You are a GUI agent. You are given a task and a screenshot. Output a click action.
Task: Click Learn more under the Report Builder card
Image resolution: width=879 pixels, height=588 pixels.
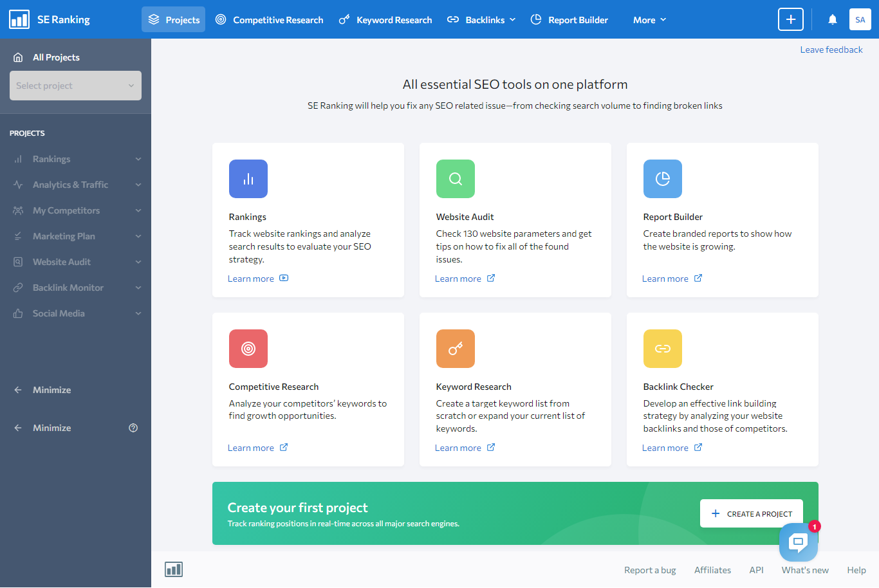pyautogui.click(x=672, y=279)
